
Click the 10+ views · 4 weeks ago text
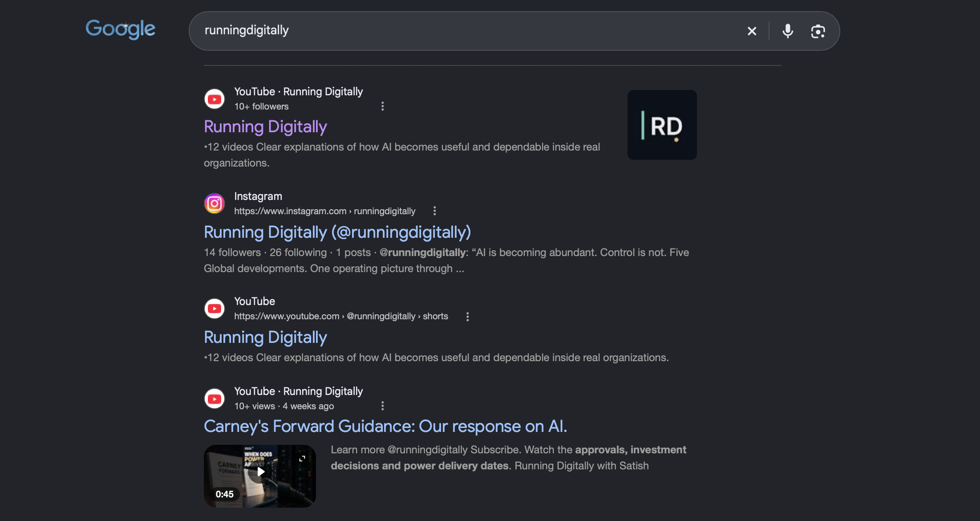click(284, 406)
